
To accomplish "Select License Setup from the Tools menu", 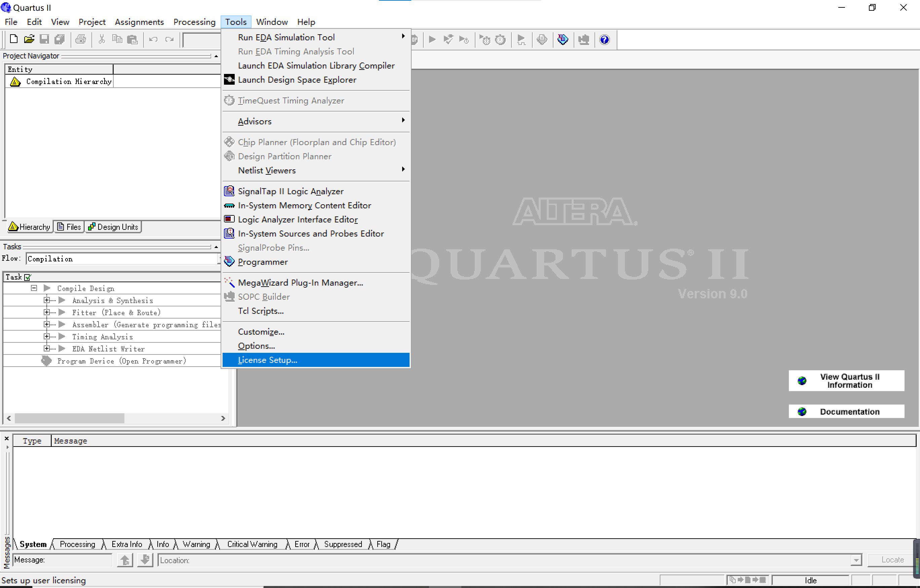I will click(x=267, y=360).
